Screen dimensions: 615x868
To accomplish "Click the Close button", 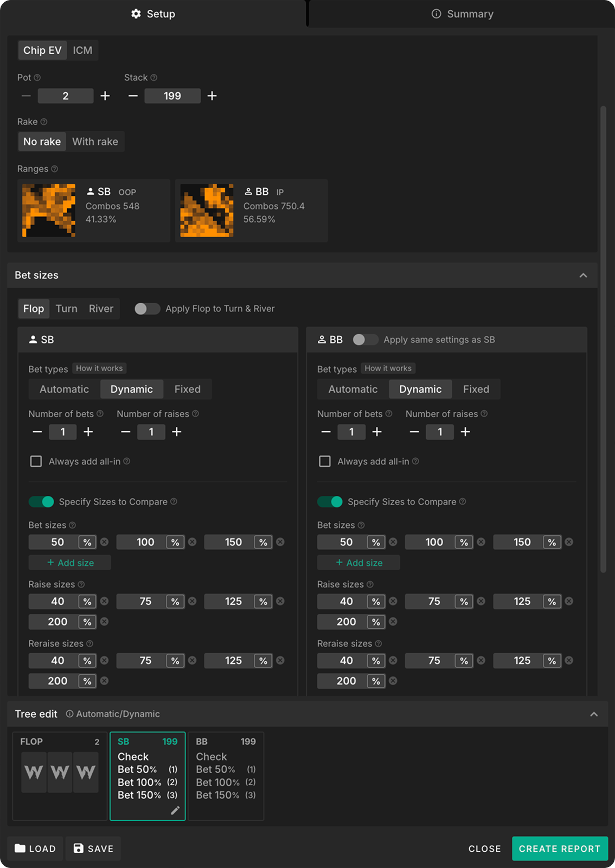I will coord(485,848).
